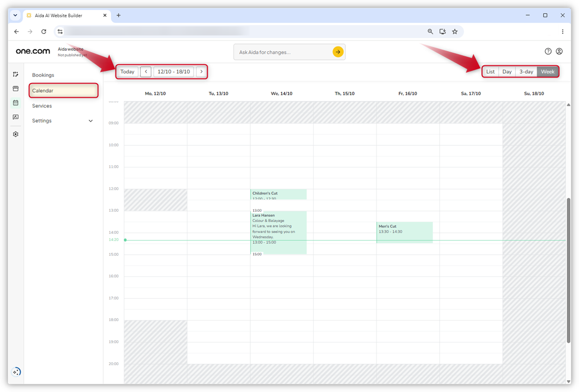Click the one.com logo
Image resolution: width=579 pixels, height=392 pixels.
coord(33,51)
